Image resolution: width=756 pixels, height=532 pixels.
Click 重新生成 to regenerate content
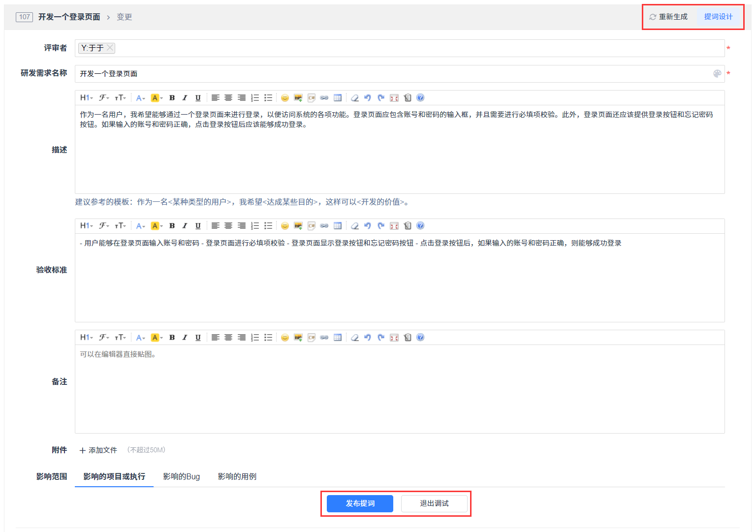point(668,17)
